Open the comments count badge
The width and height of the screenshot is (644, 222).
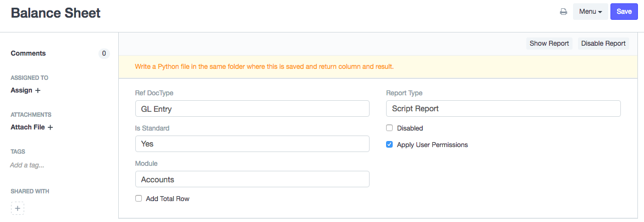pos(104,53)
